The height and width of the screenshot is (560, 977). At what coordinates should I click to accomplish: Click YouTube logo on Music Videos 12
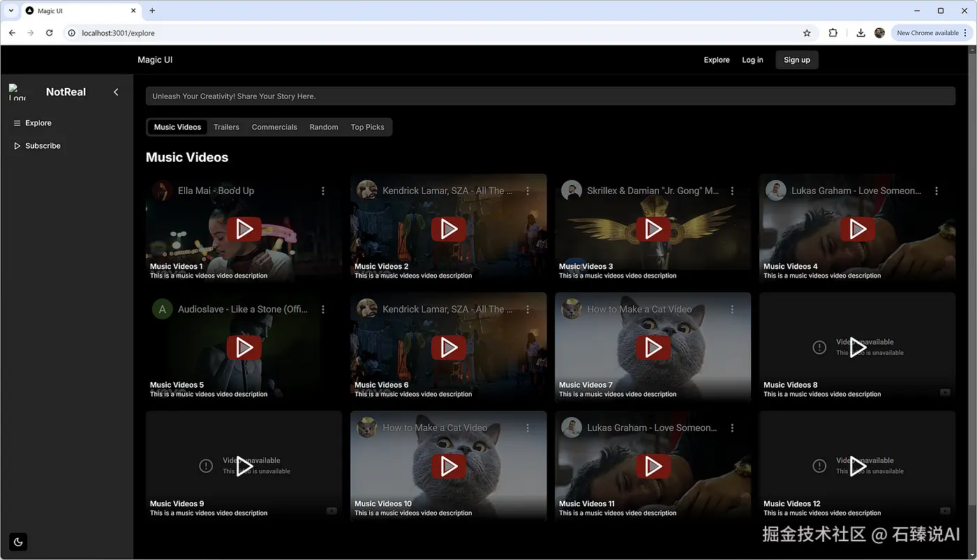click(945, 510)
